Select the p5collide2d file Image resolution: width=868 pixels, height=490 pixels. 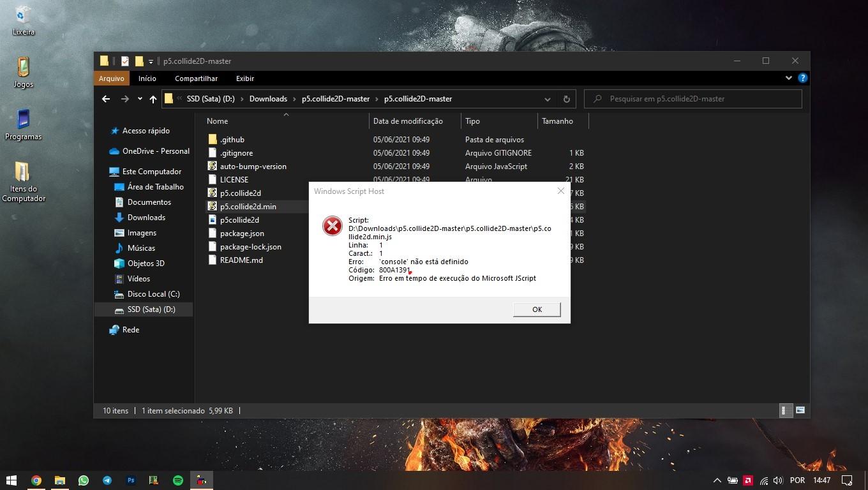(239, 220)
